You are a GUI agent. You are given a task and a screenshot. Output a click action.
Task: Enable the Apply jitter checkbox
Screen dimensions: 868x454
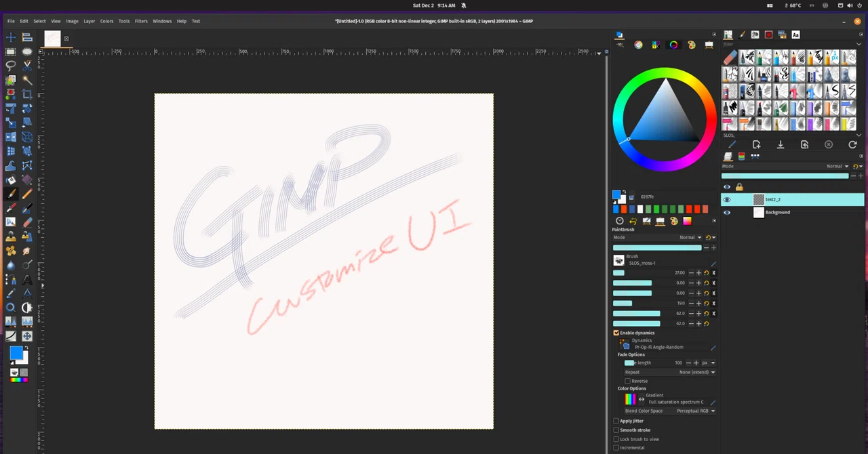616,421
